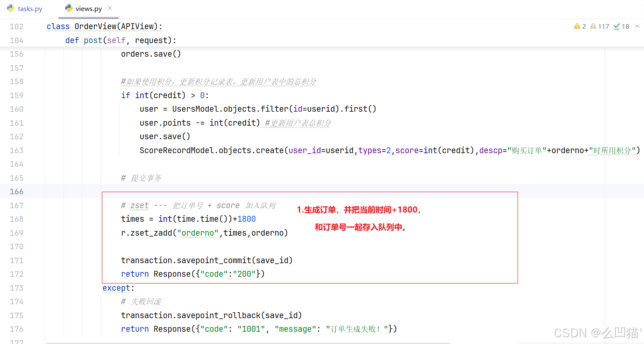Click the # zset comment line

[x=198, y=205]
